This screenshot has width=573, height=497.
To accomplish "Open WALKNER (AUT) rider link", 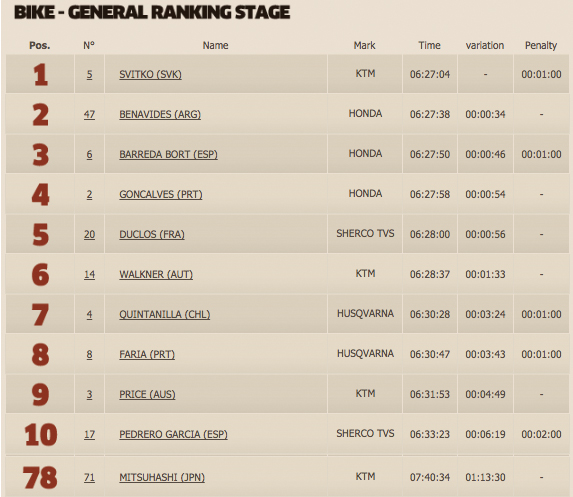I will click(x=156, y=274).
